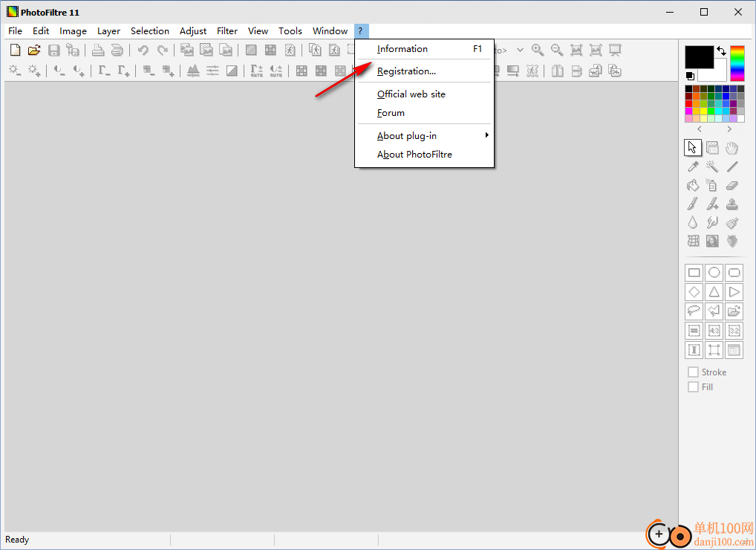Redo action with Redo arrow
This screenshot has height=550, width=756.
click(x=163, y=51)
